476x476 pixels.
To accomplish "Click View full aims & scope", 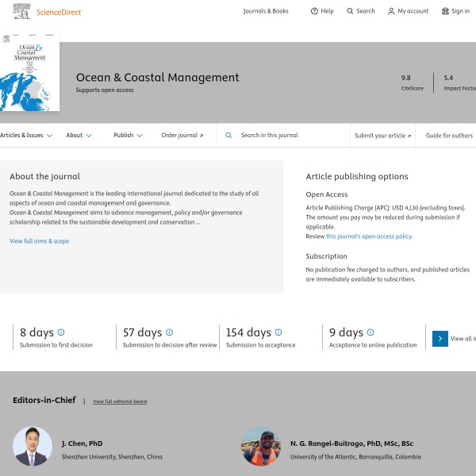I will (39, 241).
